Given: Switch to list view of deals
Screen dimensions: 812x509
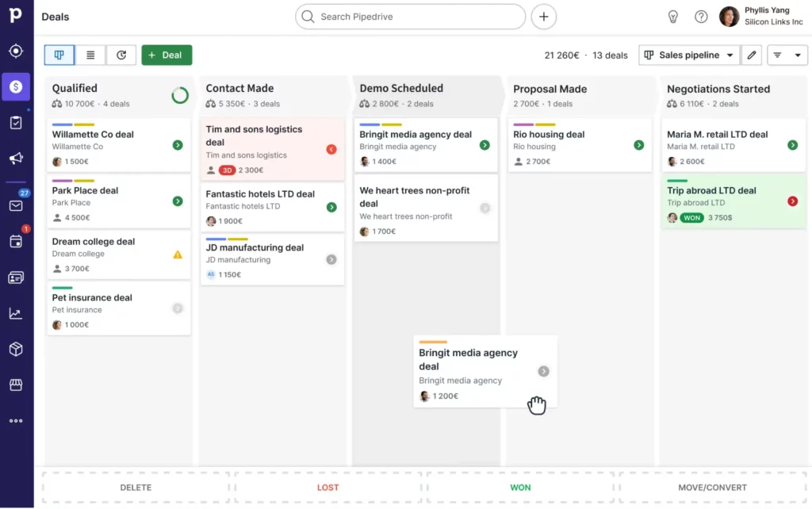Looking at the screenshot, I should click(90, 55).
